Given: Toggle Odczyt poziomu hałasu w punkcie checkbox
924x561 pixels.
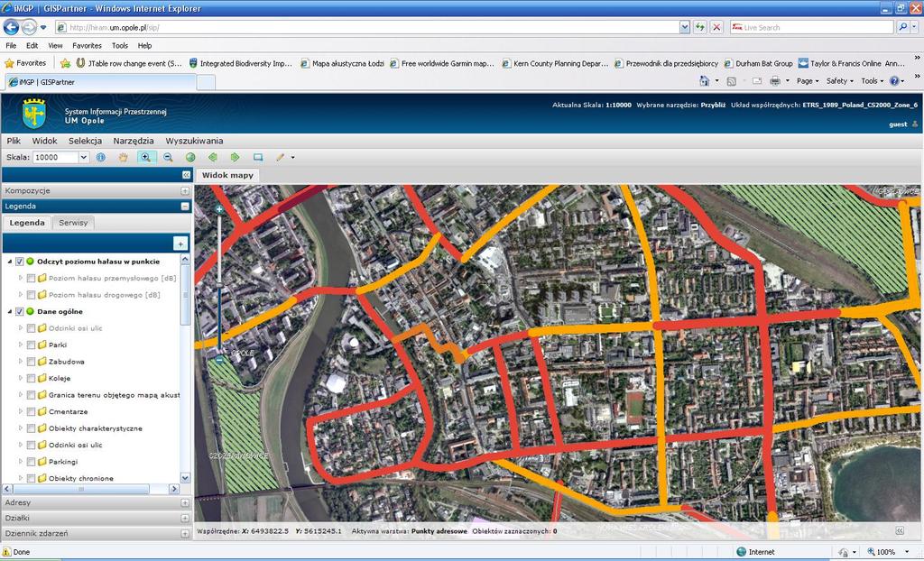Looking at the screenshot, I should tap(20, 262).
